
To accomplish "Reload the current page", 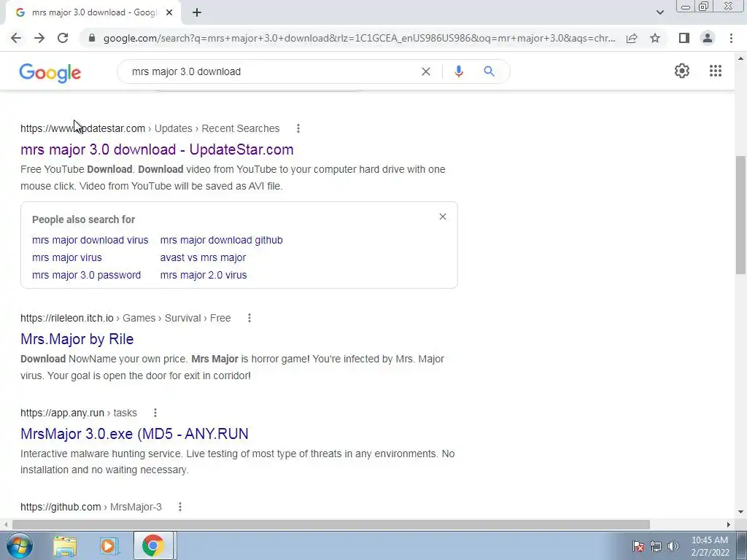I will [63, 38].
